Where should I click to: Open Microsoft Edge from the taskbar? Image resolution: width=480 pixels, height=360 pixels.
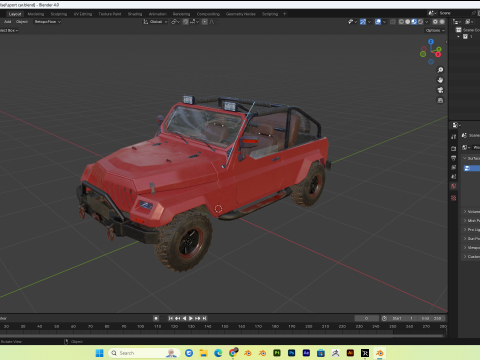pyautogui.click(x=218, y=353)
